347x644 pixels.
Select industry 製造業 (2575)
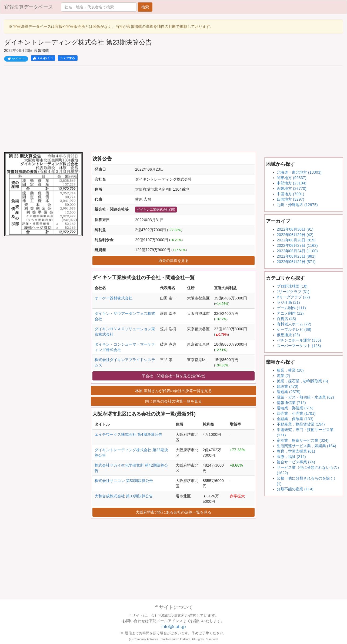(288, 392)
